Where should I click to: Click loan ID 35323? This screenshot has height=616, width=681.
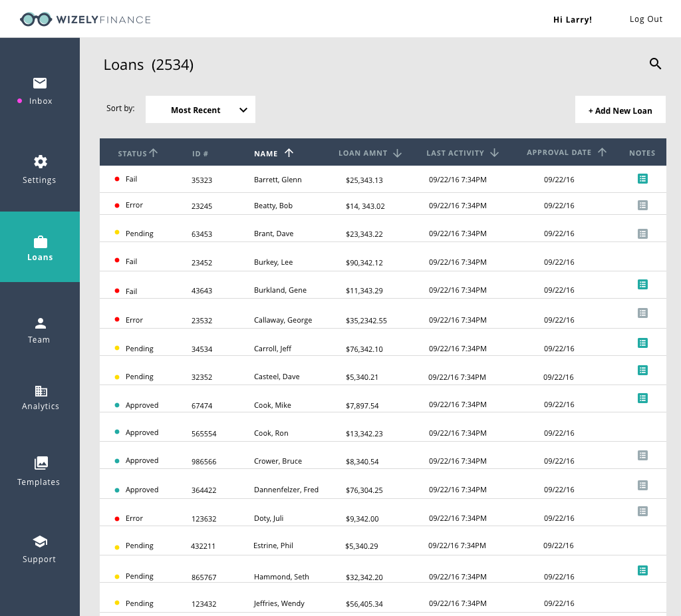click(x=202, y=180)
